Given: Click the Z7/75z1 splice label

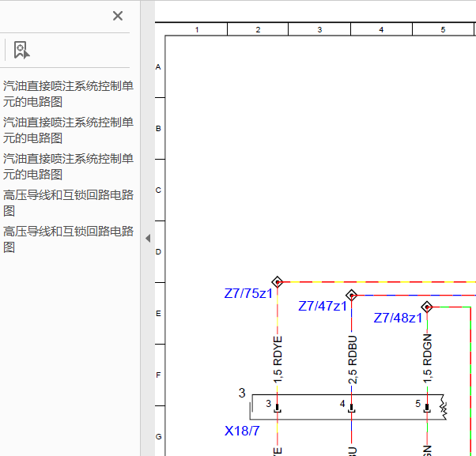Looking at the screenshot, I should click(x=248, y=293).
